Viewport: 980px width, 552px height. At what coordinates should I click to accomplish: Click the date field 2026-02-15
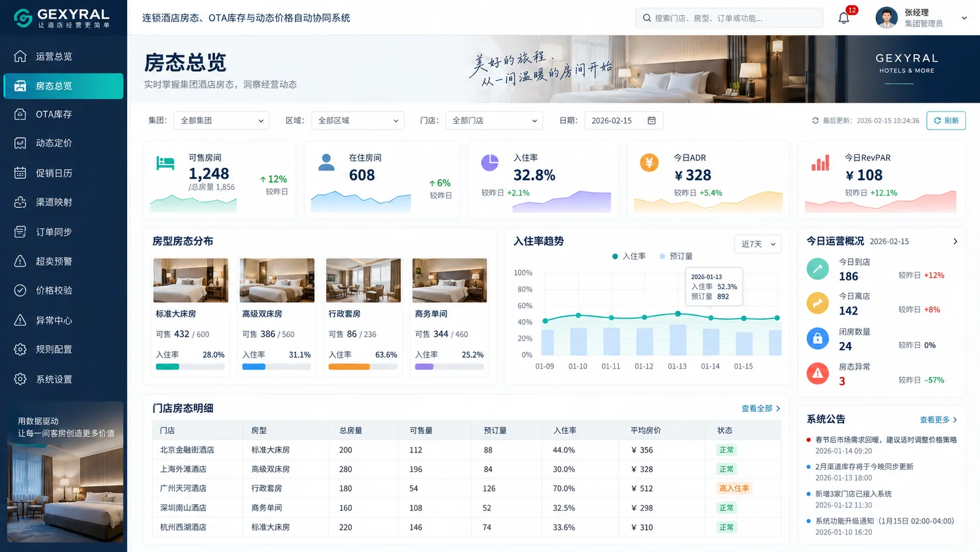pyautogui.click(x=624, y=120)
